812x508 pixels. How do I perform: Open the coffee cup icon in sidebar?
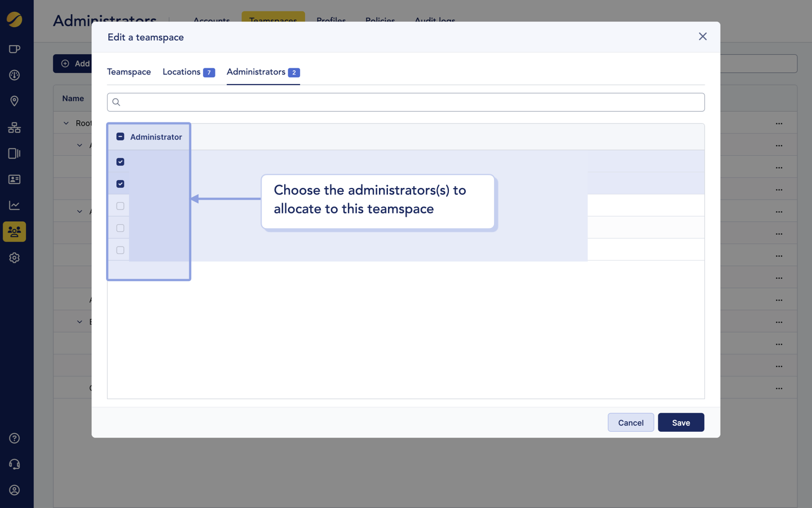coord(14,49)
